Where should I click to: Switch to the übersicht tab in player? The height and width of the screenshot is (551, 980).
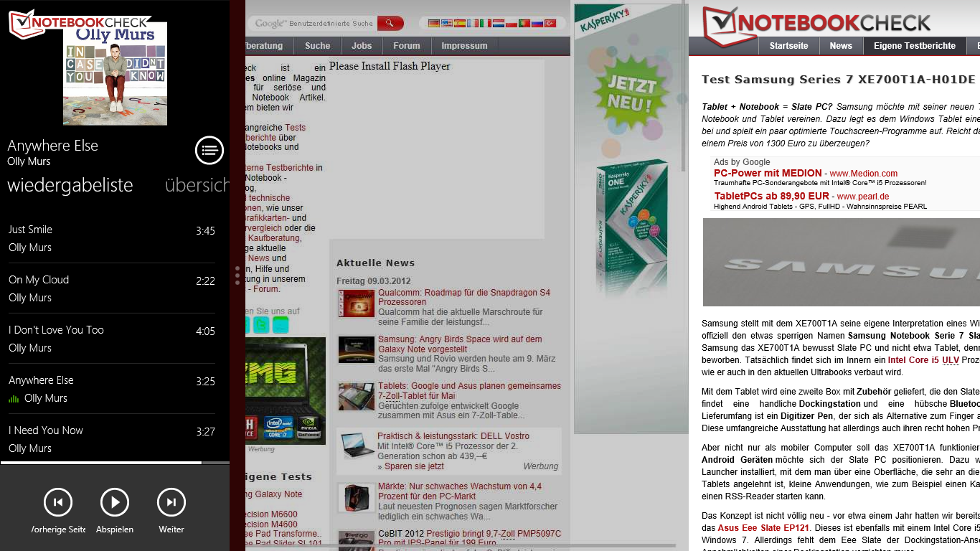pos(197,185)
